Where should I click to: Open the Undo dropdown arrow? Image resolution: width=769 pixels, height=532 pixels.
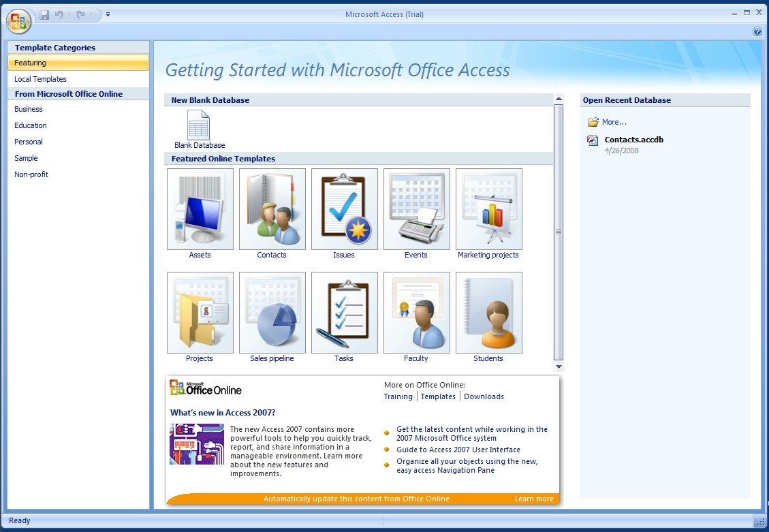69,14
